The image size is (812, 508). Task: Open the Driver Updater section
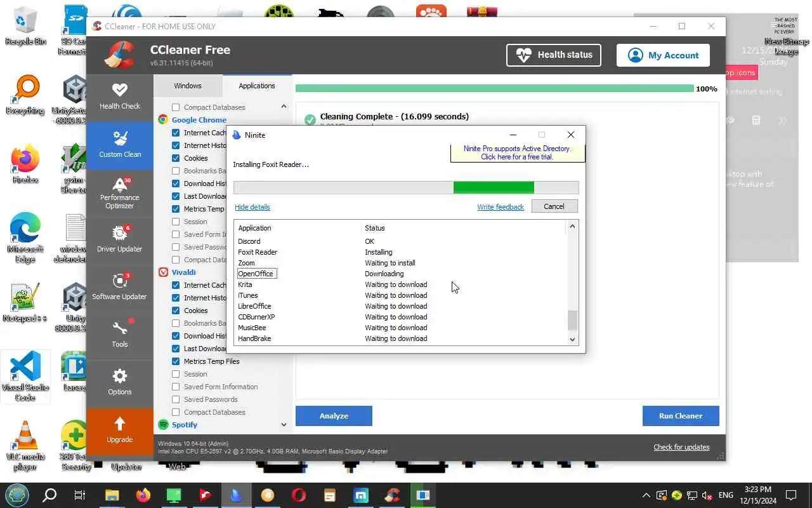point(120,240)
